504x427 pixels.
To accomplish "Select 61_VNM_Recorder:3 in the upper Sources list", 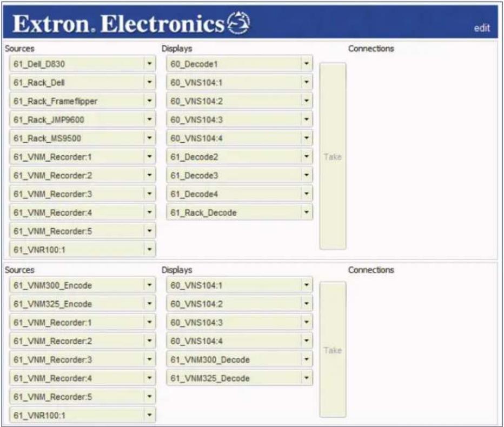I will coord(82,194).
